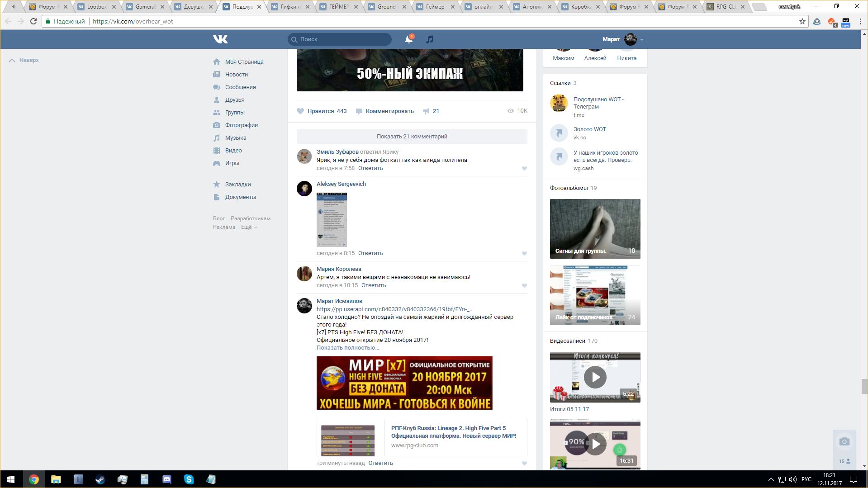Click the share megaphone icon on post
Viewport: 868px width, 488px height.
426,111
